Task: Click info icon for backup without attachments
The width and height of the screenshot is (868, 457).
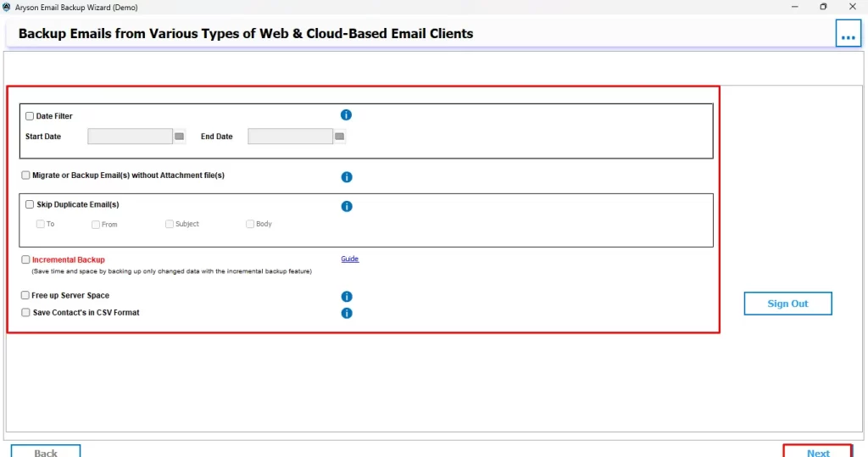Action: 347,177
